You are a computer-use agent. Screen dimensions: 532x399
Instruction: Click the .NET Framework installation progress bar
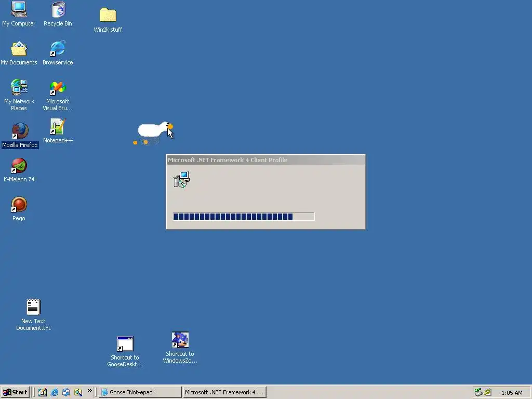click(244, 217)
